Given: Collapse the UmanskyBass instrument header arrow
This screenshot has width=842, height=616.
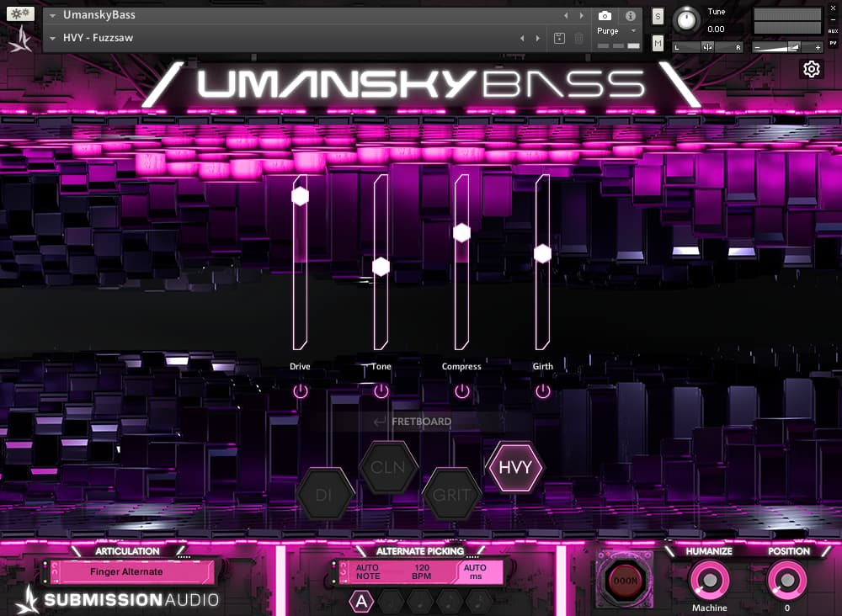Looking at the screenshot, I should 52,13.
